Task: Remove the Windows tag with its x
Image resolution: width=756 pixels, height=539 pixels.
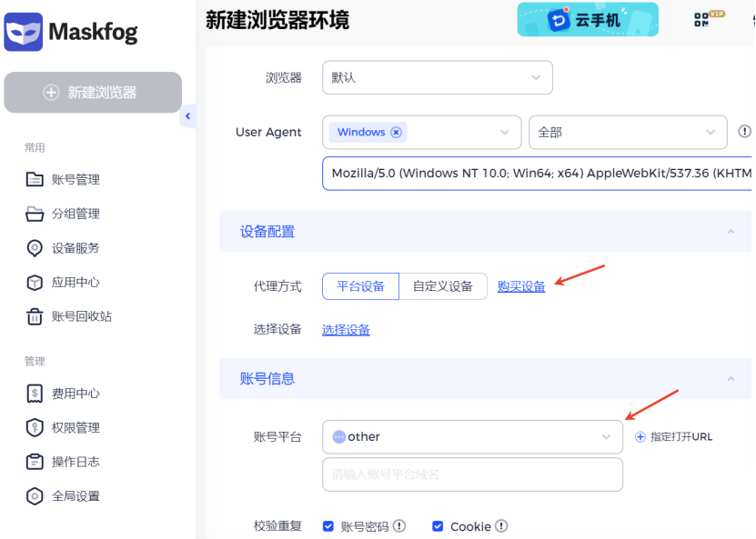Action: click(396, 132)
